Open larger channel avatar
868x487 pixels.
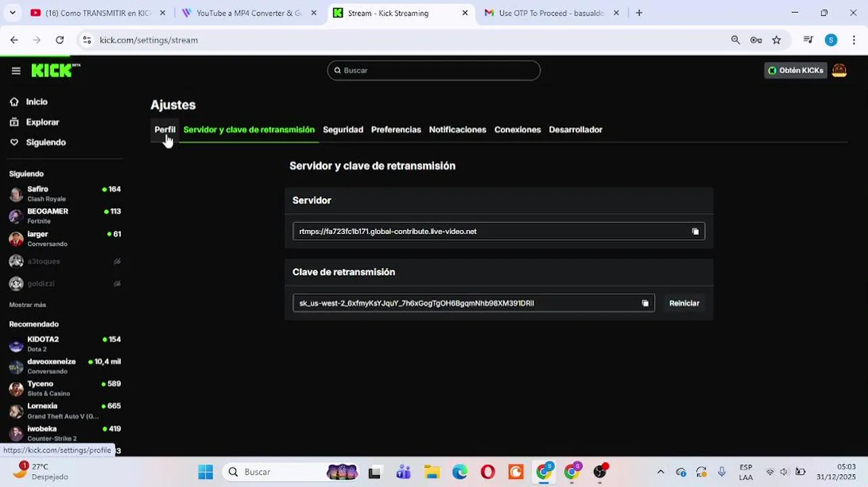[x=16, y=239]
